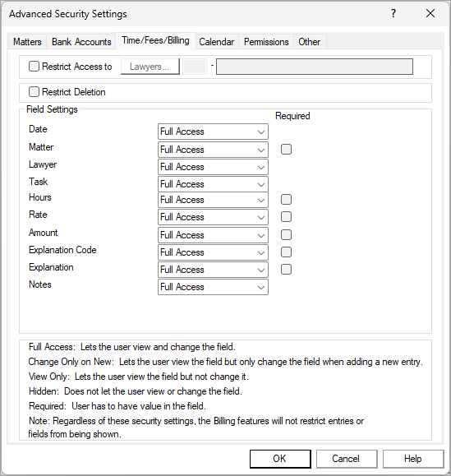Image resolution: width=451 pixels, height=476 pixels.
Task: Select the Time/Fees/Billing tab
Action: (155, 40)
